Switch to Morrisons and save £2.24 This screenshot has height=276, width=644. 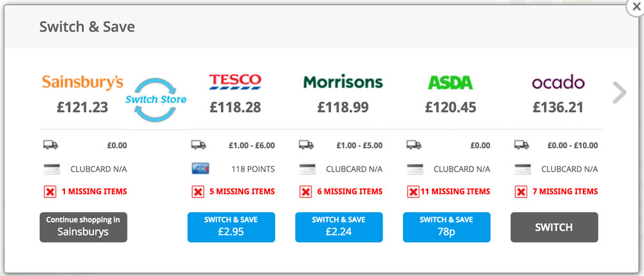(x=339, y=227)
